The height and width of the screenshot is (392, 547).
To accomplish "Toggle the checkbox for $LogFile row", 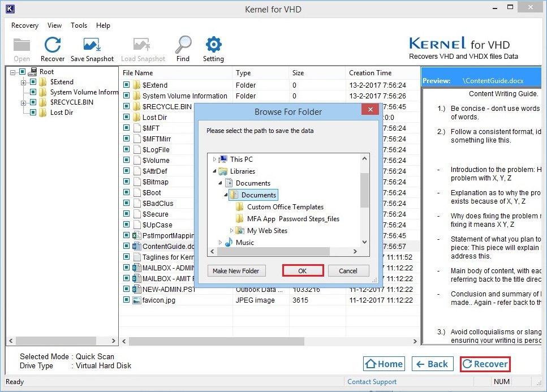I will point(126,149).
